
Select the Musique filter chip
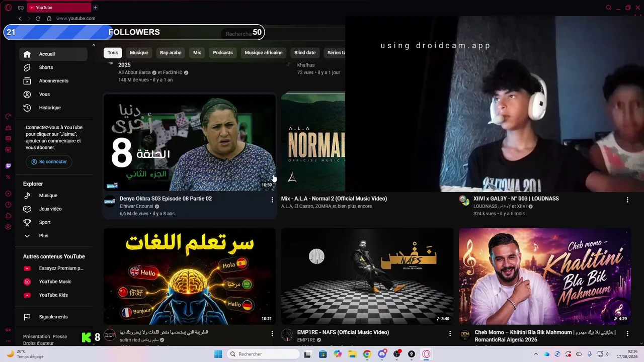(x=139, y=53)
